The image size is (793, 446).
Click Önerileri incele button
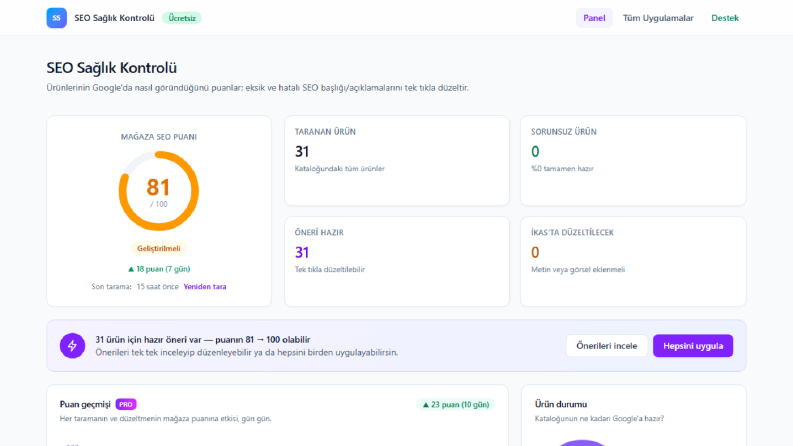[606, 346]
